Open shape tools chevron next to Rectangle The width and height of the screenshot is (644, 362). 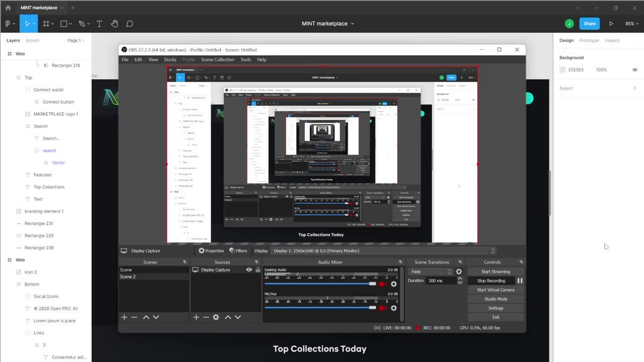click(71, 24)
